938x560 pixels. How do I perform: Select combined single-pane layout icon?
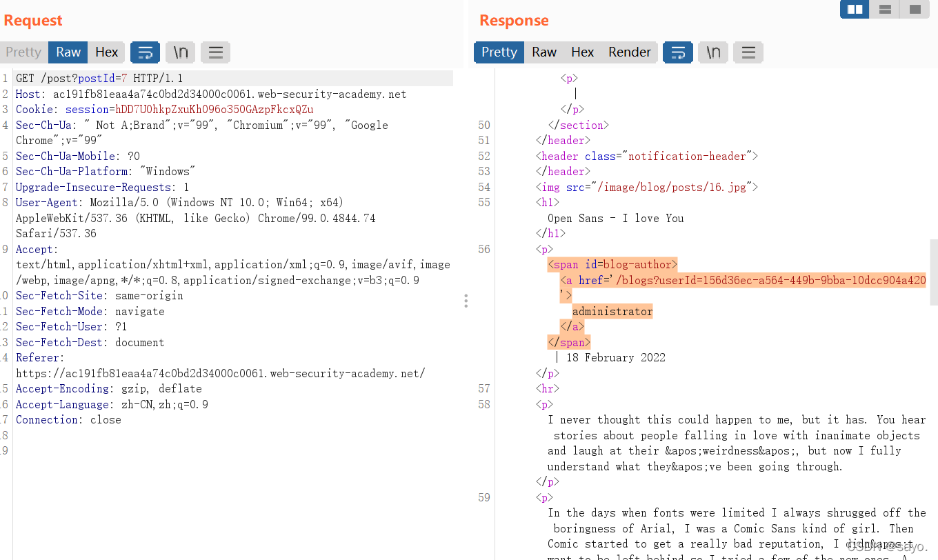[915, 9]
